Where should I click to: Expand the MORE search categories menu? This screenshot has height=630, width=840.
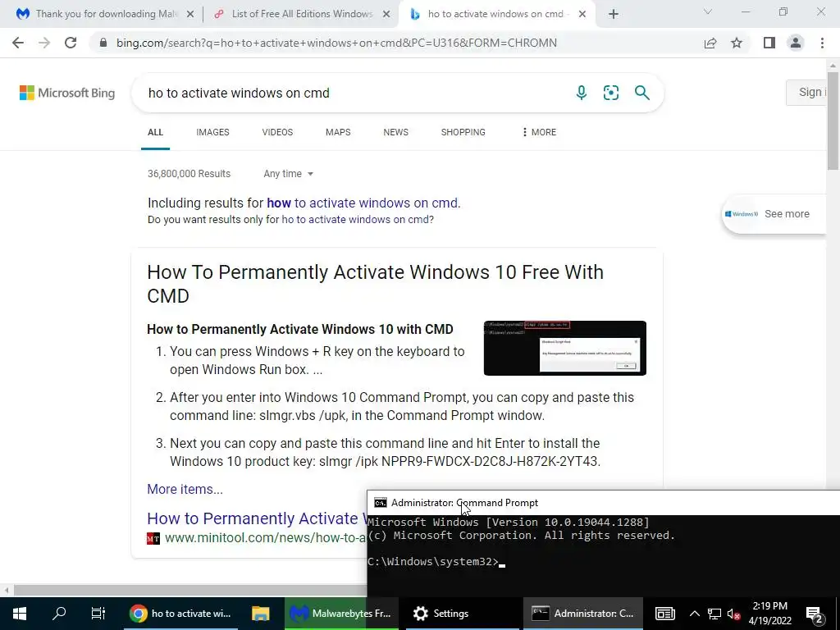539,132
